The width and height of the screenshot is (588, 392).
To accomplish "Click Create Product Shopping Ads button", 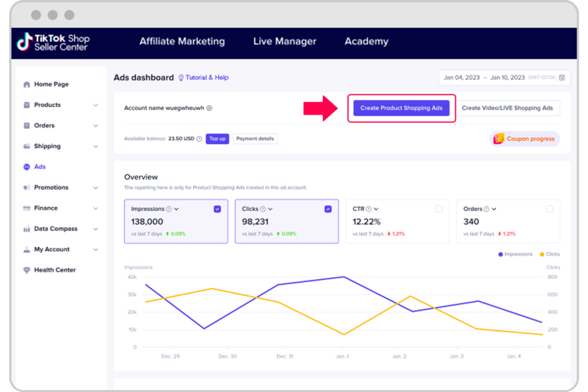I will point(401,108).
